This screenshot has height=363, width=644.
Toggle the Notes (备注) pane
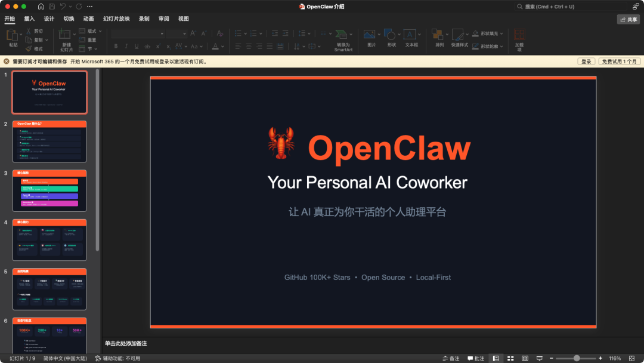point(451,358)
